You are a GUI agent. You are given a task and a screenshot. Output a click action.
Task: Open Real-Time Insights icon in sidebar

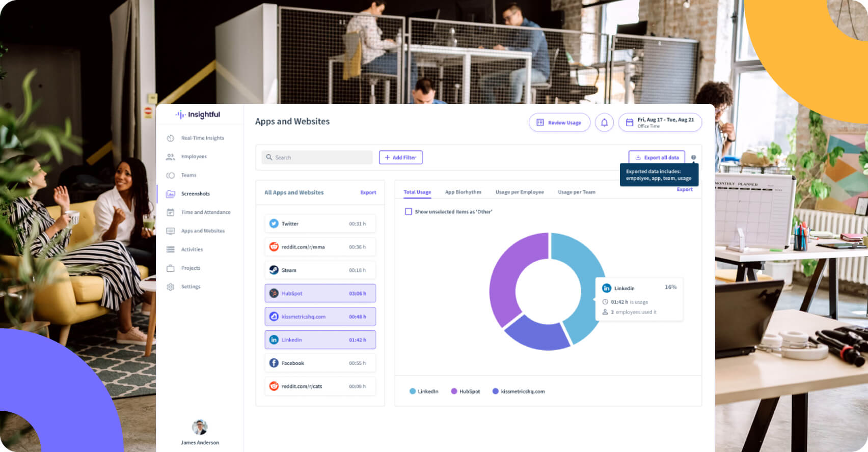point(171,138)
